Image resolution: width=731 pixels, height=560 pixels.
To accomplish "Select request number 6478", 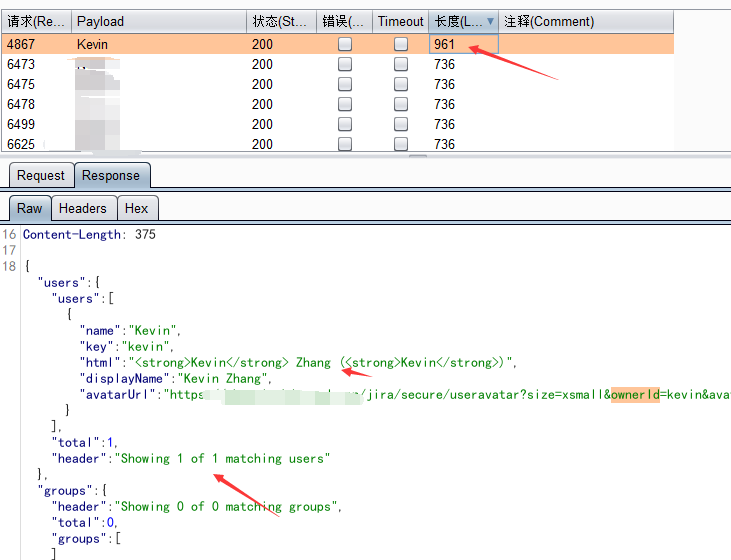I will (x=21, y=104).
